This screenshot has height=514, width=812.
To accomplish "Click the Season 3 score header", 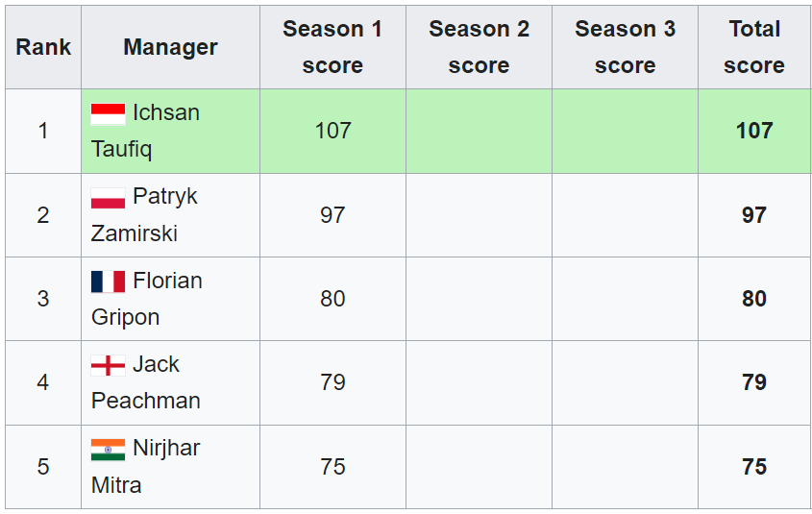I will (x=625, y=47).
